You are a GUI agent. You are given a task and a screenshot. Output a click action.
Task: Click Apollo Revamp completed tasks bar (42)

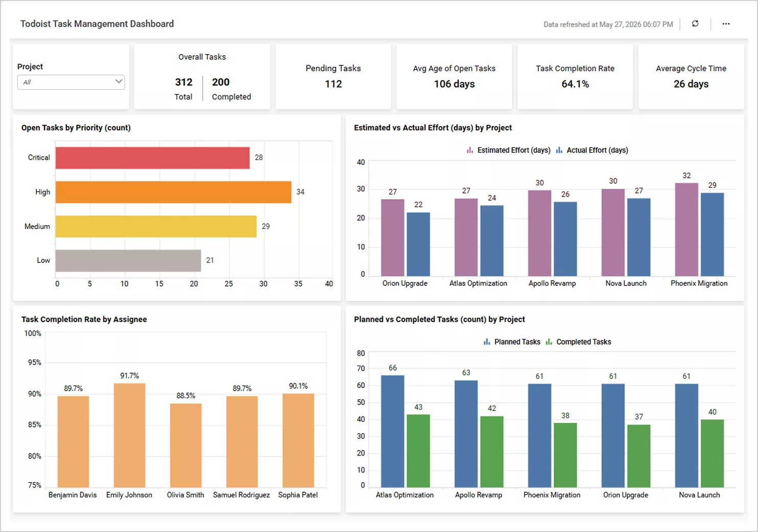492,452
